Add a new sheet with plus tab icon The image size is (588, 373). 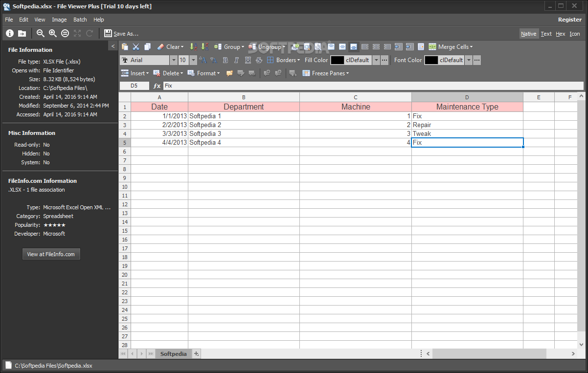tap(197, 353)
